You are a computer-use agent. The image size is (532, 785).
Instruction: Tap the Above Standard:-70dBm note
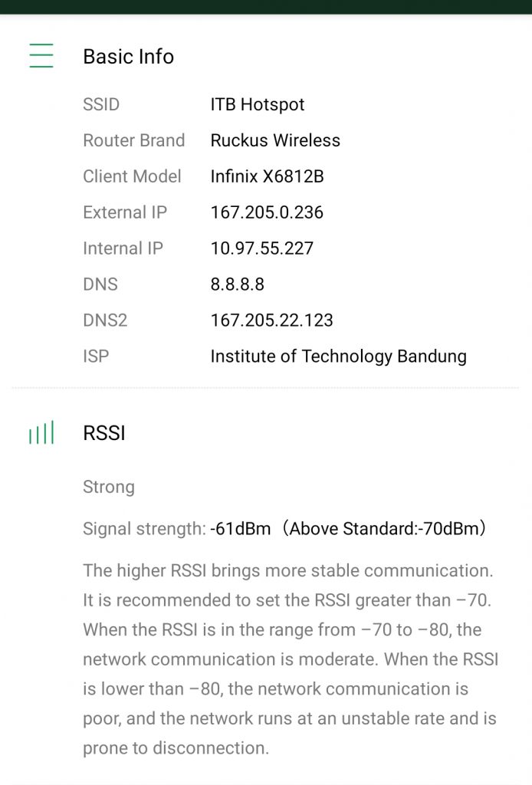(383, 529)
